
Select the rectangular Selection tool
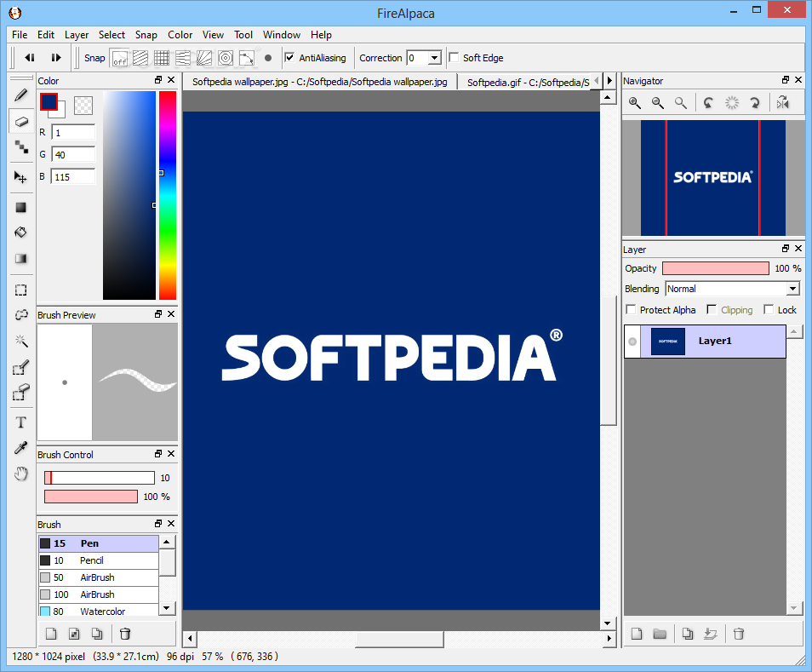20,290
